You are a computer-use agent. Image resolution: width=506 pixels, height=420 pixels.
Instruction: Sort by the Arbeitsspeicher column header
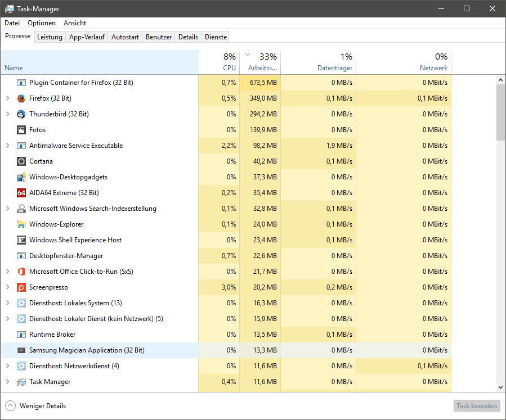[x=260, y=62]
